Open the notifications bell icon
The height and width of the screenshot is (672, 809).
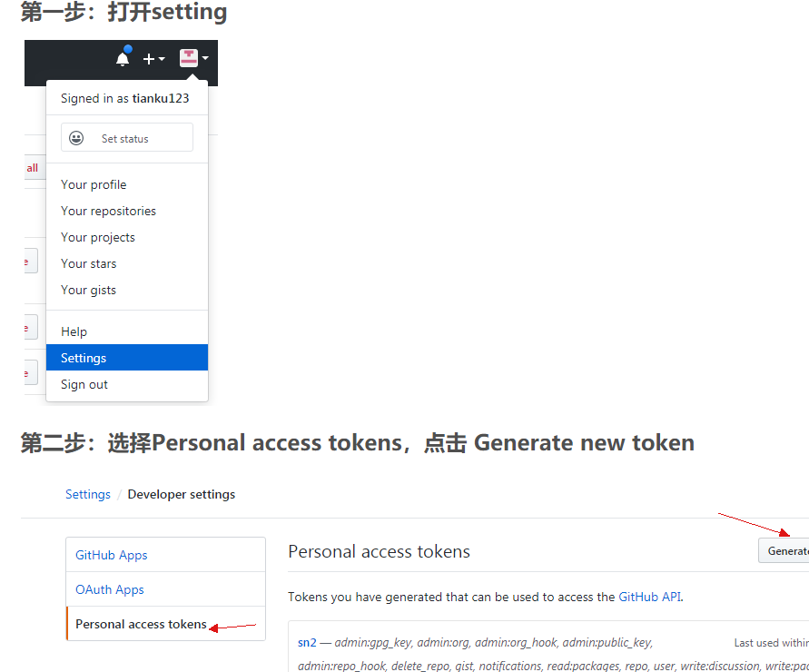[x=123, y=58]
